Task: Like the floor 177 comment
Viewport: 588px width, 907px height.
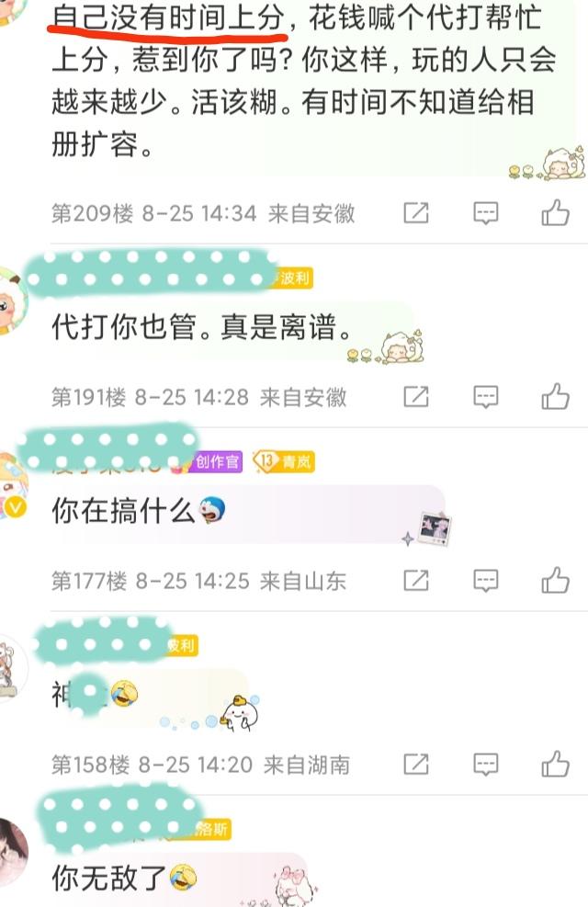Action: (555, 580)
